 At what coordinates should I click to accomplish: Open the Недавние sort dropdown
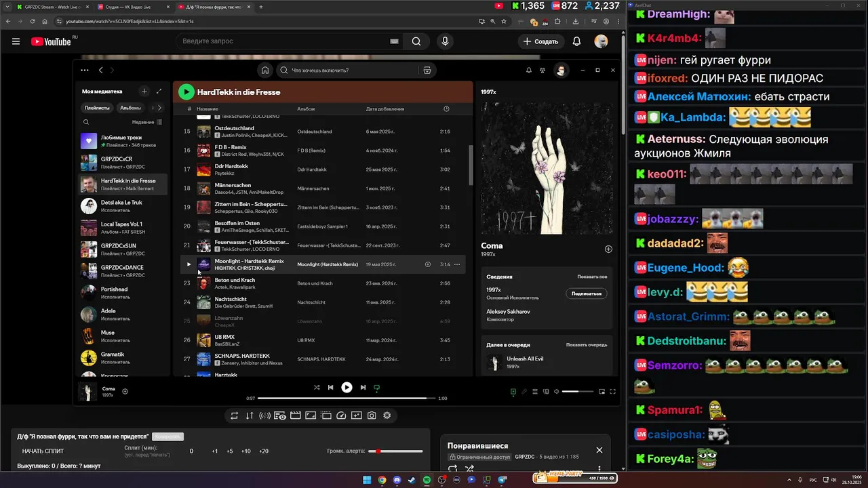click(x=147, y=122)
